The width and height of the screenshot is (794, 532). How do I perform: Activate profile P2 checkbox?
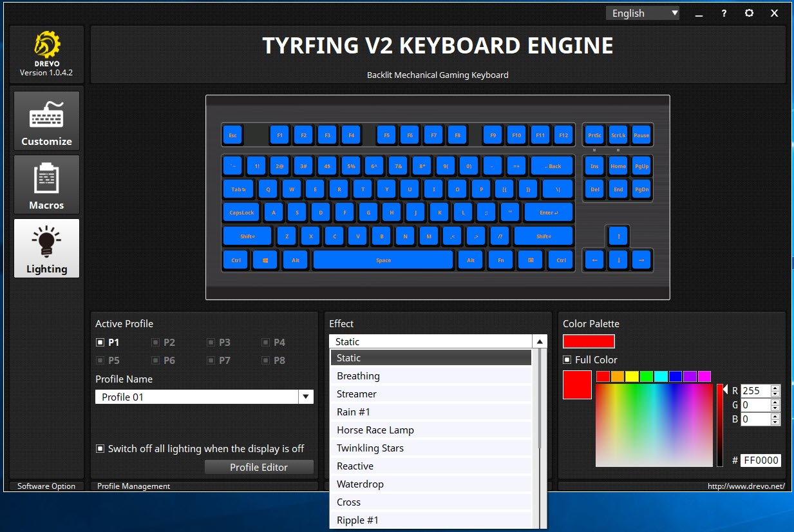click(155, 343)
